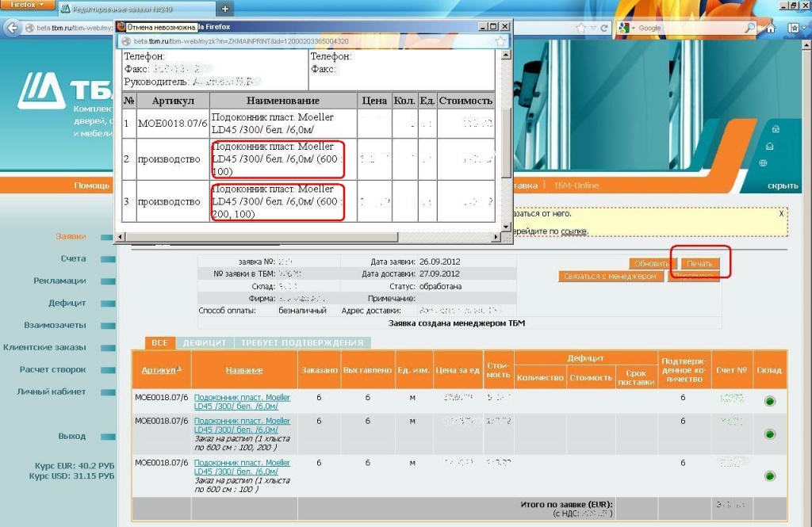Click the popup scrollbar down arrow
The height and width of the screenshot is (527, 812).
tap(506, 226)
